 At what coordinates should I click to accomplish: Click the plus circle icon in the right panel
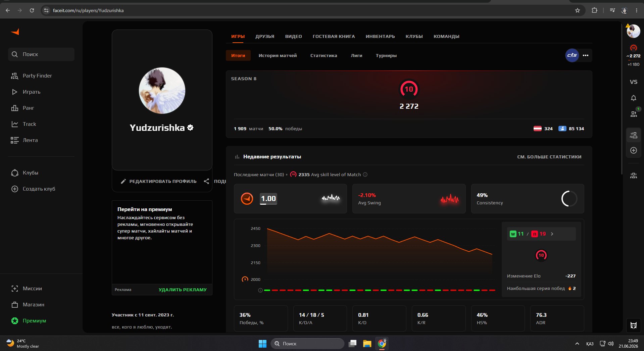click(x=633, y=150)
